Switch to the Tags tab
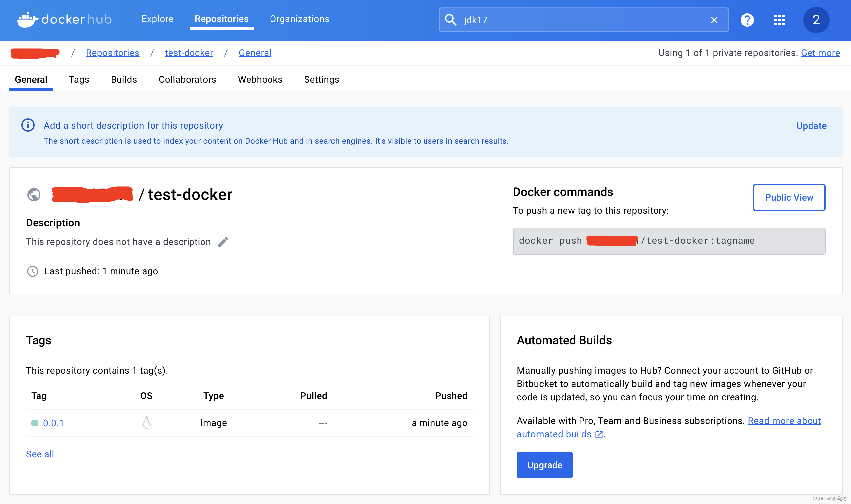 point(79,79)
